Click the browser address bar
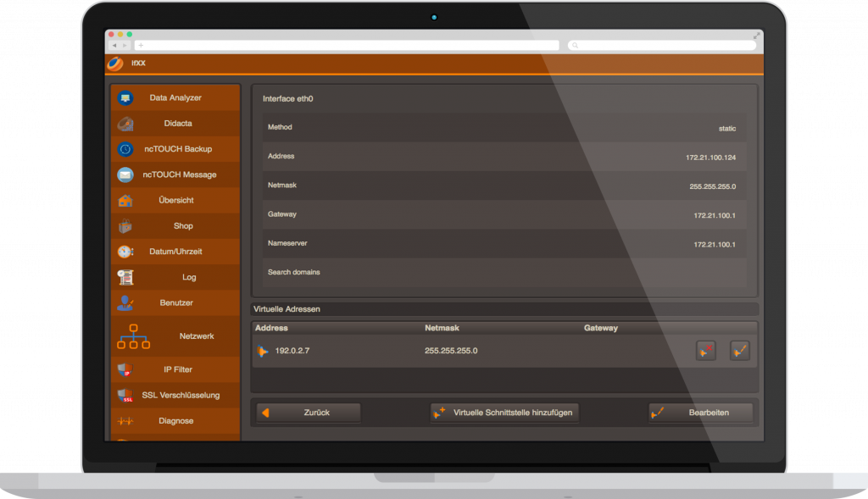The width and height of the screenshot is (868, 499). point(347,46)
